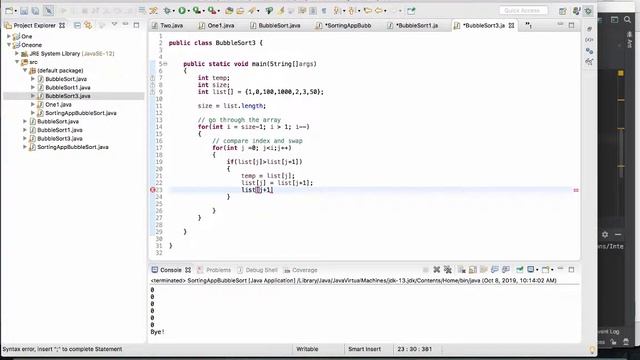Open the dropdown arrow beside Run button
The height and width of the screenshot is (360, 640).
click(x=189, y=11)
